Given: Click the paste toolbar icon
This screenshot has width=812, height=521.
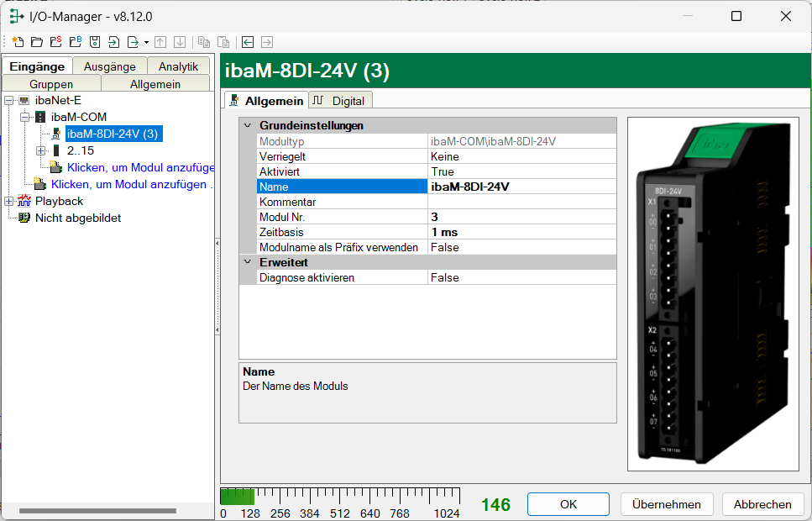Looking at the screenshot, I should 223,42.
